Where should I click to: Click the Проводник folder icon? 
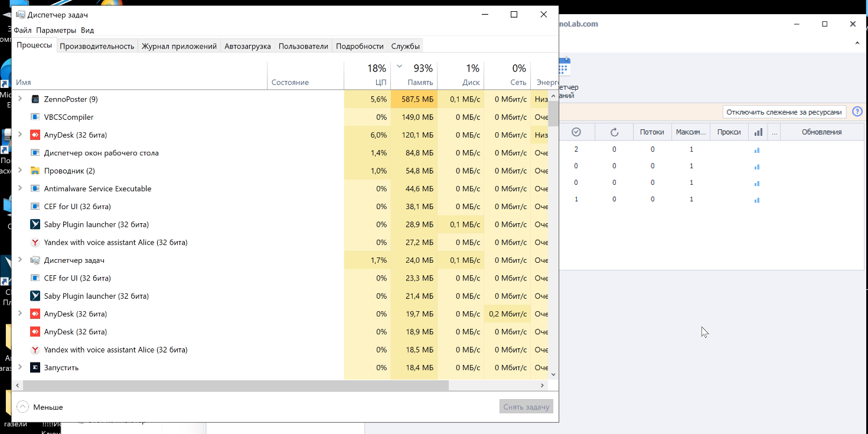point(35,171)
